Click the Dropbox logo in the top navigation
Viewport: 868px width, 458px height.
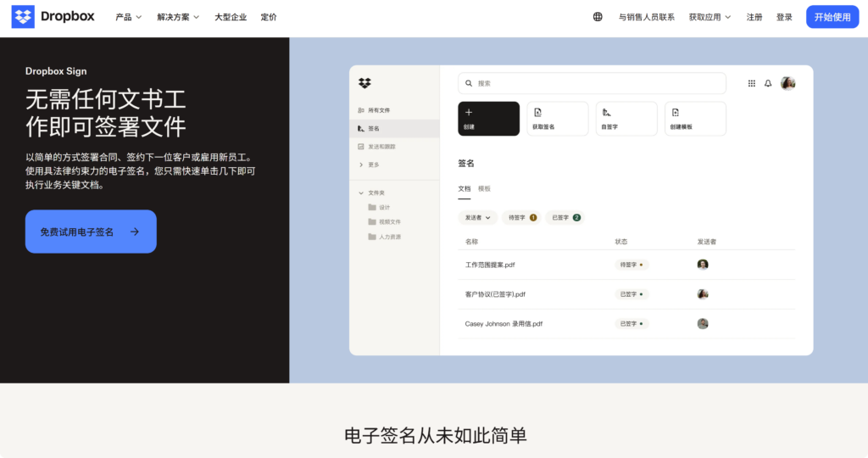pos(53,17)
